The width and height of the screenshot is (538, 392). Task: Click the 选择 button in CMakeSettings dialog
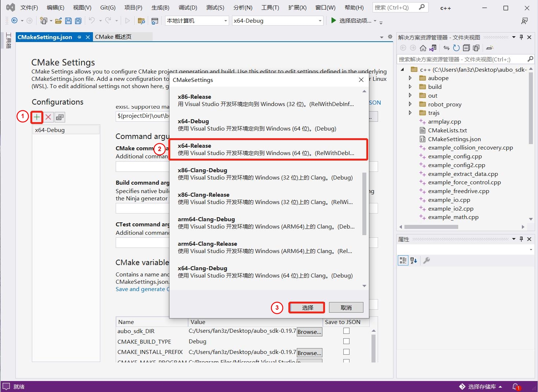[x=307, y=308]
